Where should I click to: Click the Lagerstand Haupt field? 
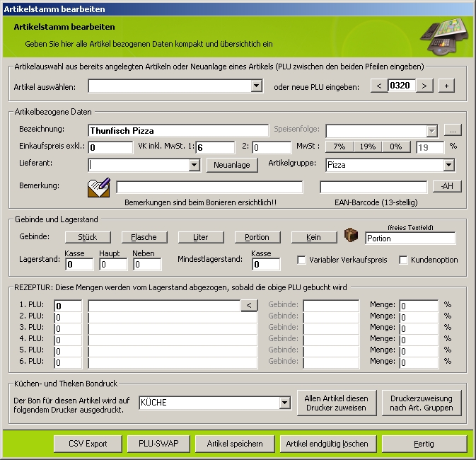[114, 265]
